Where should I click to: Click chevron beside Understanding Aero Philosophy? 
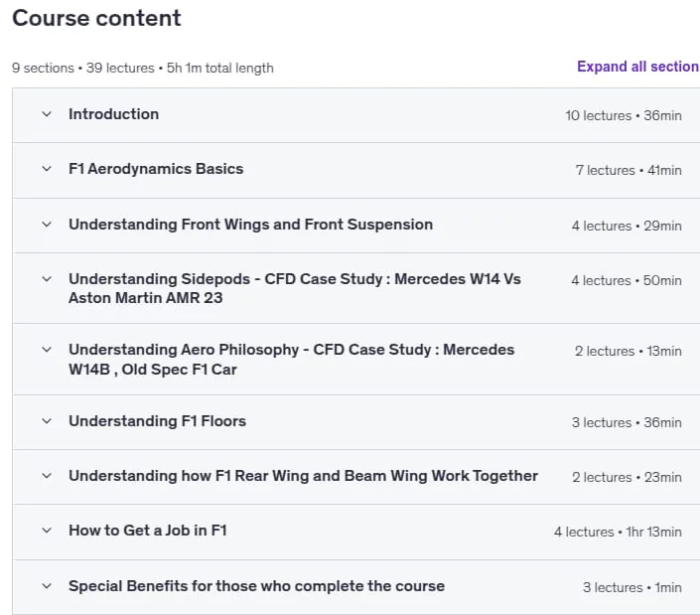(47, 350)
